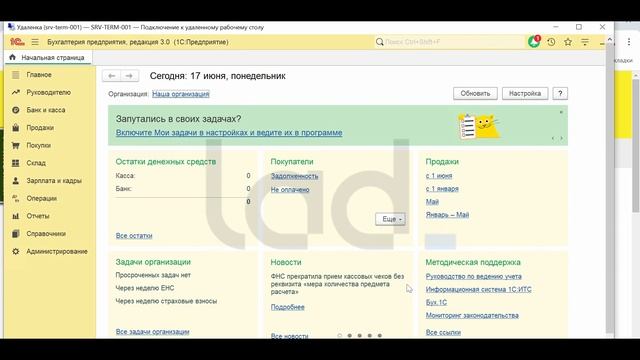This screenshot has width=640, height=360.
Task: Open the Бух.1С link
Action: coord(436,302)
